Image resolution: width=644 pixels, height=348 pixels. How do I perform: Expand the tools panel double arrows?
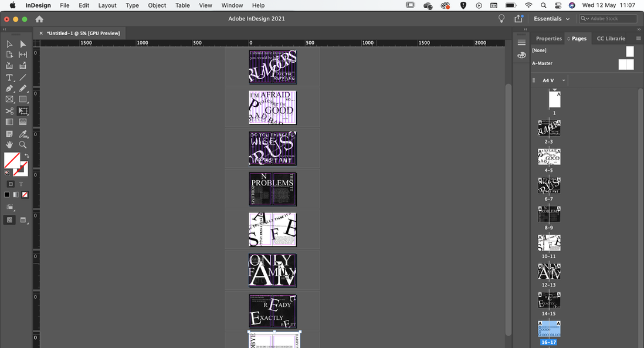click(x=5, y=29)
